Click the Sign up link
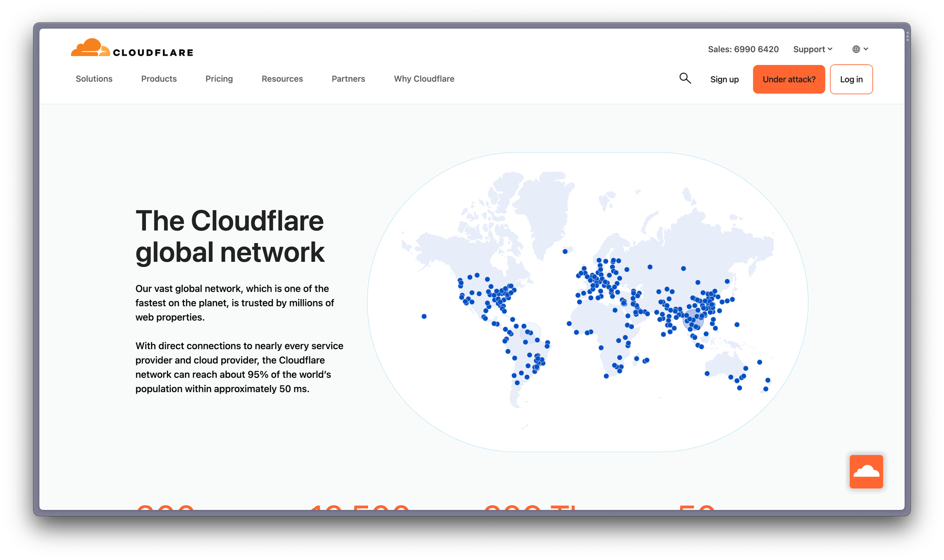Image resolution: width=944 pixels, height=560 pixels. pyautogui.click(x=725, y=79)
